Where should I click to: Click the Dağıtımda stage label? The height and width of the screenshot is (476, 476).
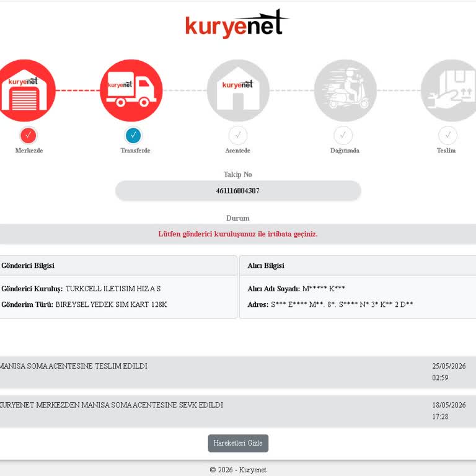(x=345, y=151)
